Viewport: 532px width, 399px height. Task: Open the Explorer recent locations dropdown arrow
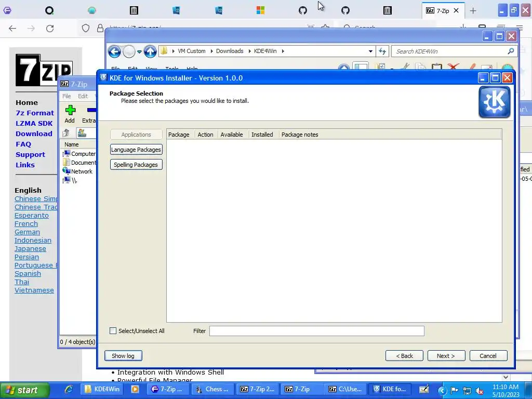[139, 51]
